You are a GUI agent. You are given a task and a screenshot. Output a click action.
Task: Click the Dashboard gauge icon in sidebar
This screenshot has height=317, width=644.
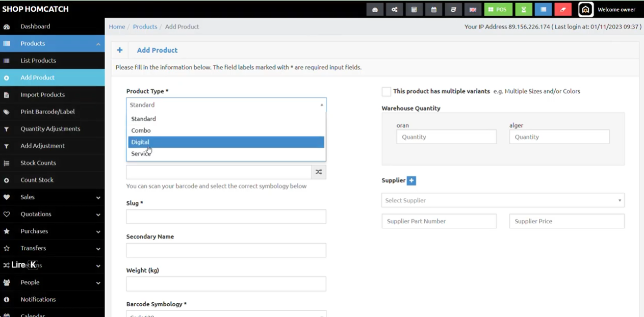tap(7, 27)
